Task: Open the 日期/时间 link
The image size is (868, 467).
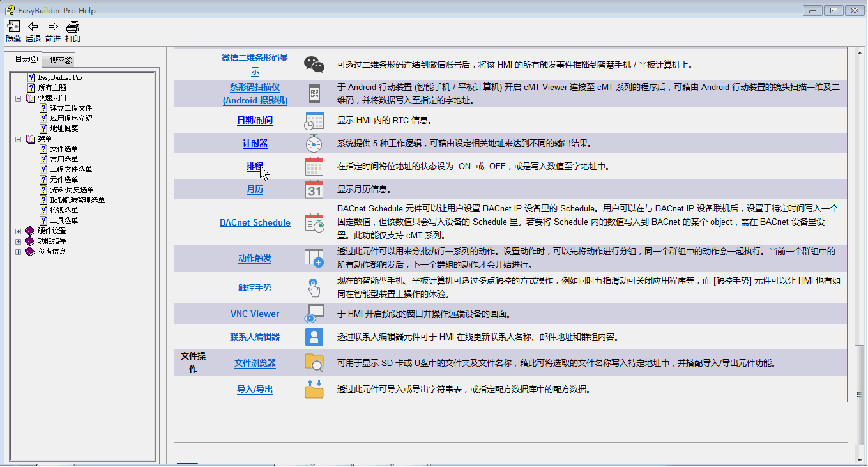Action: (255, 120)
